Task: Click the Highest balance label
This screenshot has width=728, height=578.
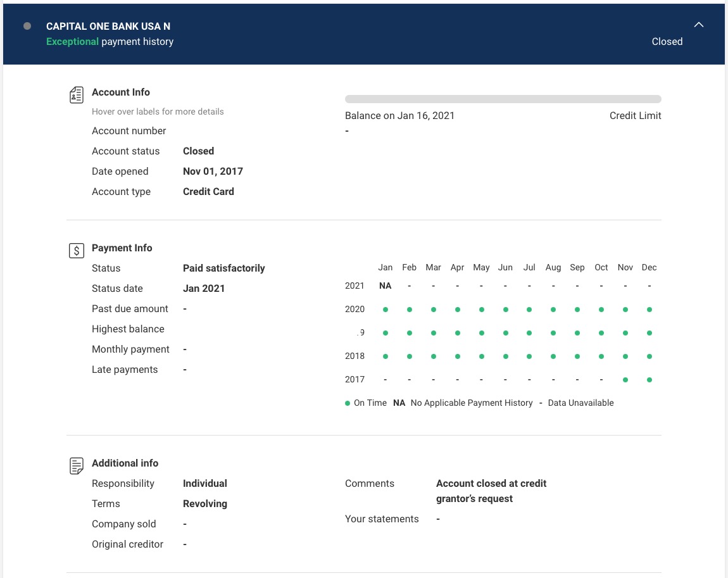Action: pyautogui.click(x=128, y=329)
